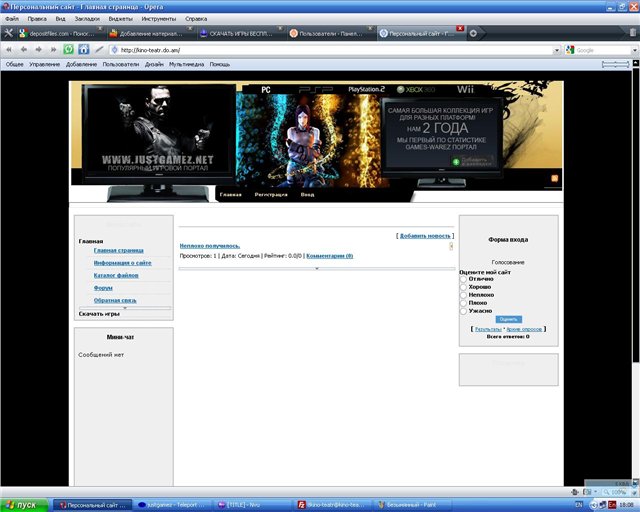
Task: Click the small edit icon beside the news entry
Action: click(x=451, y=246)
